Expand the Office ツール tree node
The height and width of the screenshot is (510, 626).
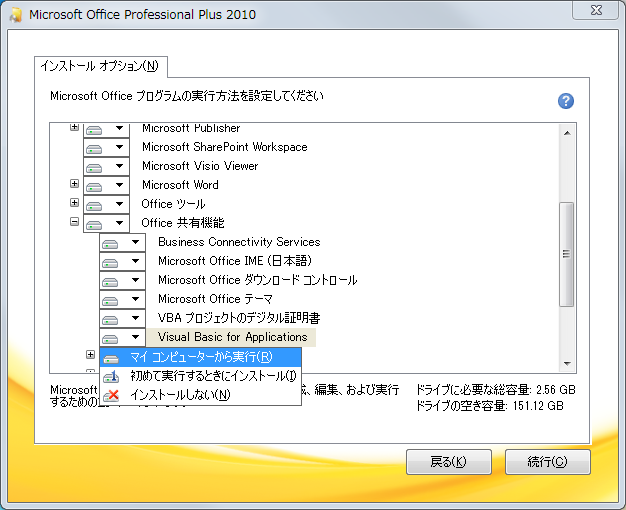pyautogui.click(x=74, y=202)
